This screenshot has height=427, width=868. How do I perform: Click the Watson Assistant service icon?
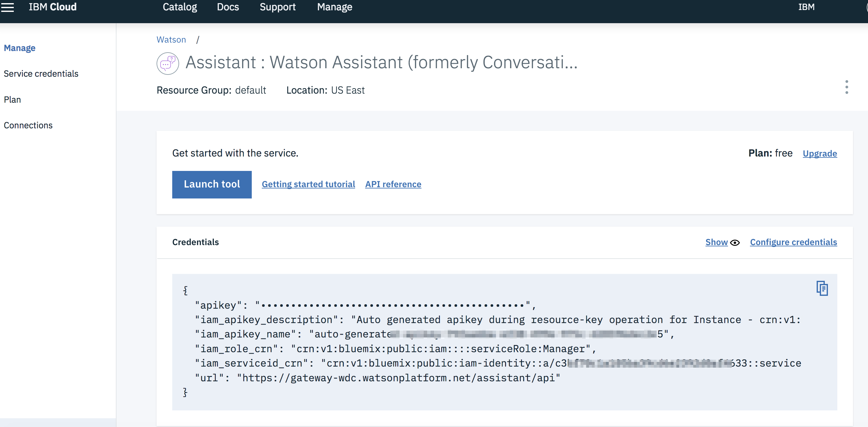168,63
